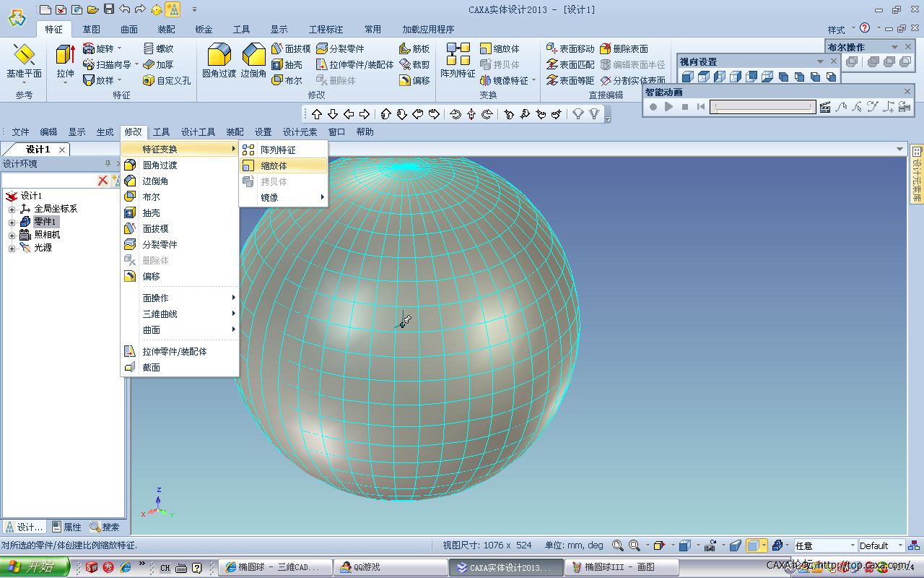Switch to the 曲面 ribbon tab
This screenshot has width=924, height=578.
(x=128, y=30)
